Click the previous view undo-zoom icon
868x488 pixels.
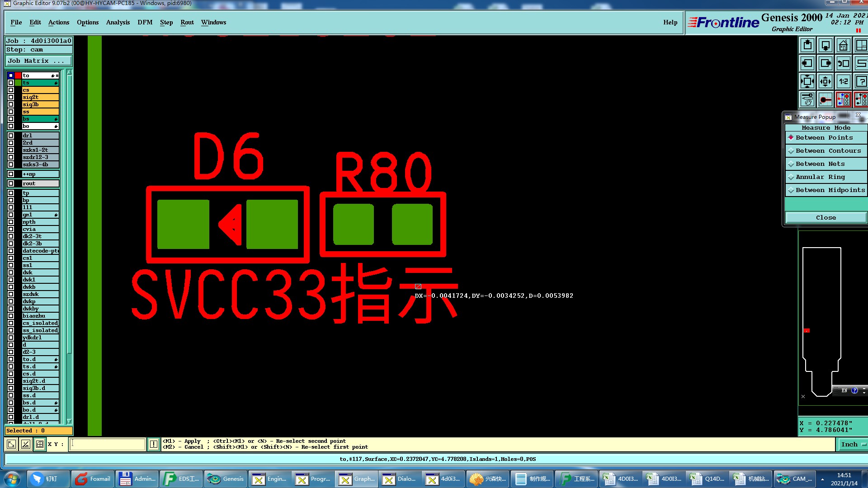[x=843, y=64]
